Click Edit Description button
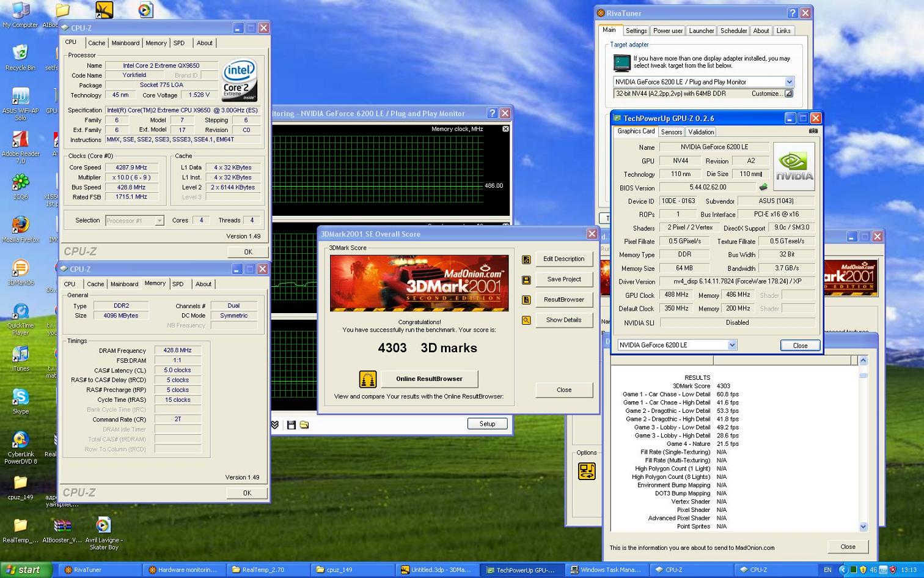 (x=564, y=259)
